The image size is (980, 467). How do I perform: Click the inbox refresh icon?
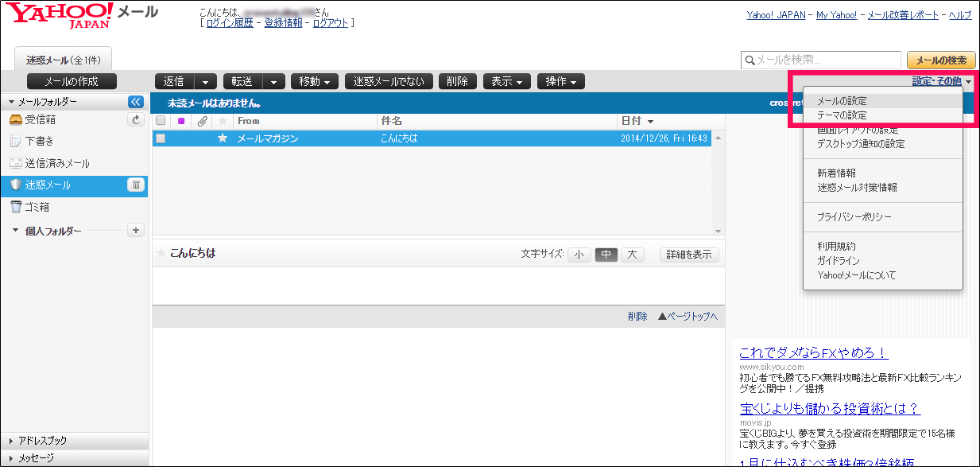(x=136, y=120)
